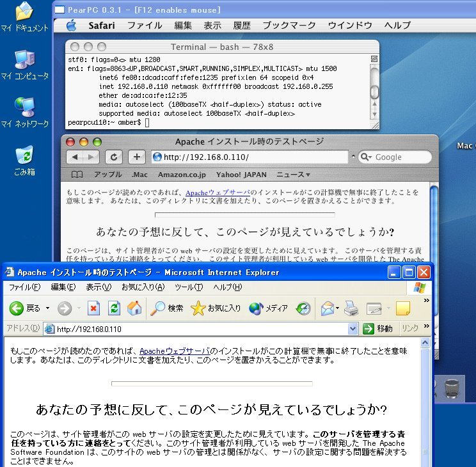The width and height of the screenshot is (476, 467).
Task: Open the Safari Google search options dropdown
Action: point(365,157)
